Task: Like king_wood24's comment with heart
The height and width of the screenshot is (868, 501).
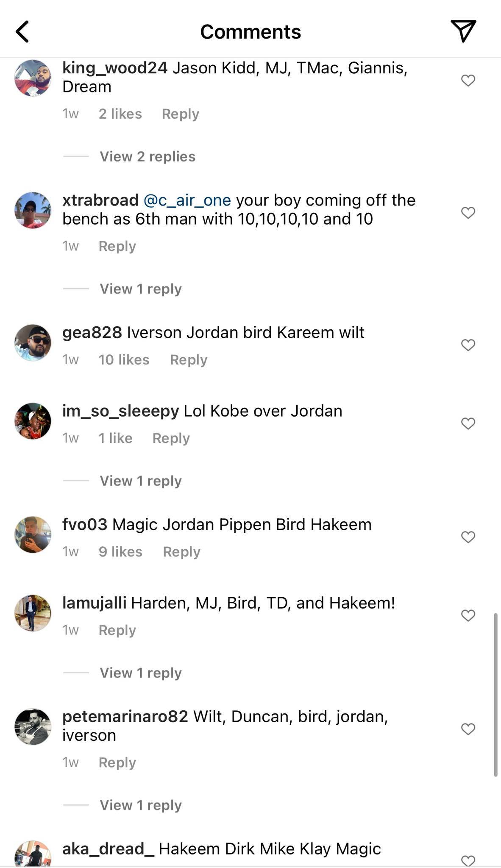Action: click(x=468, y=80)
